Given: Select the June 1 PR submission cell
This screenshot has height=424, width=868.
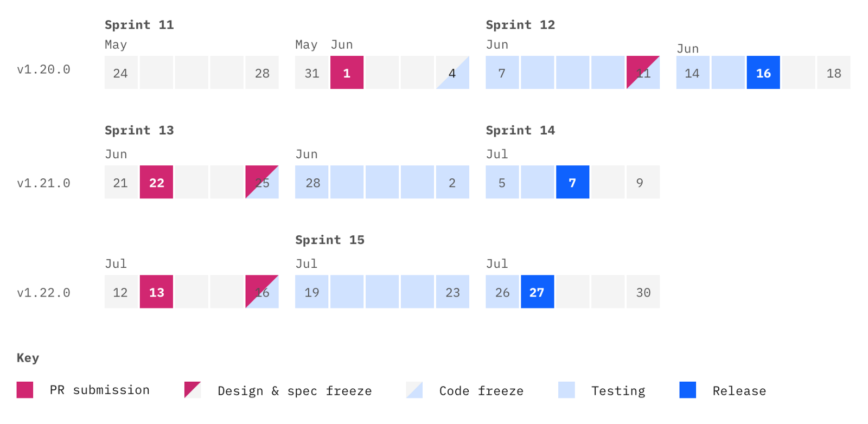Looking at the screenshot, I should [x=347, y=73].
